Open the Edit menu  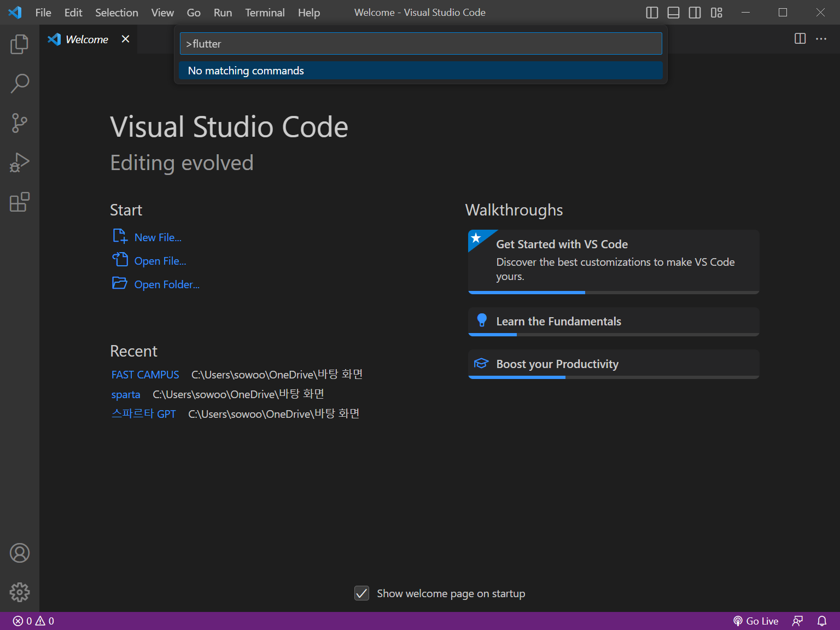pyautogui.click(x=73, y=13)
